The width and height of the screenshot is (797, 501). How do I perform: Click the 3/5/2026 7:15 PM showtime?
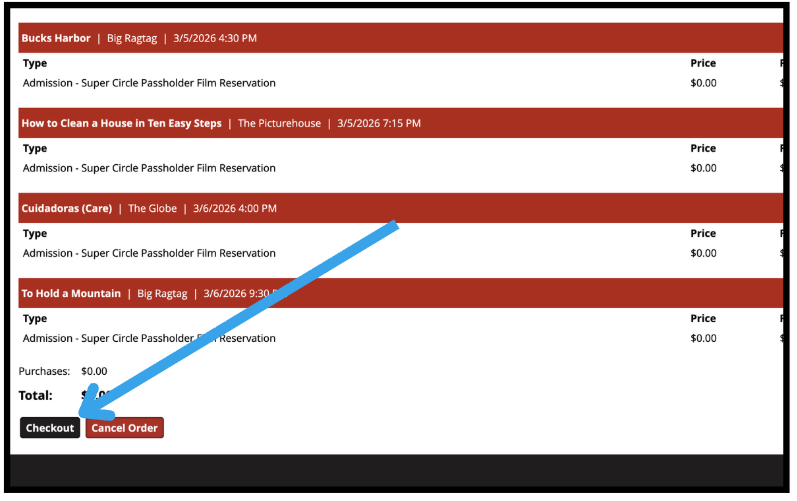[379, 123]
